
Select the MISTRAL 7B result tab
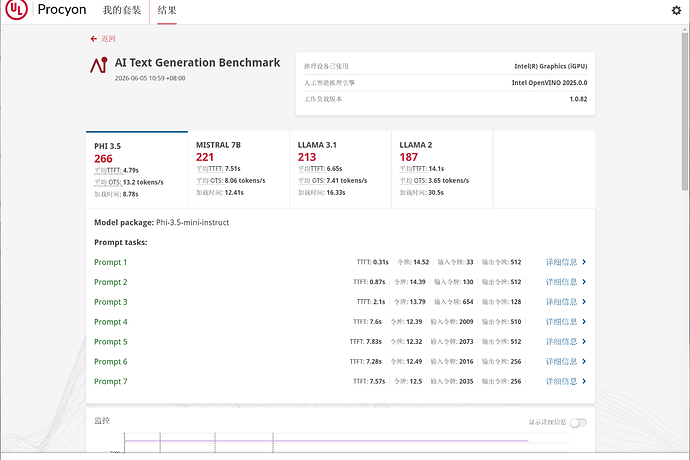point(239,169)
